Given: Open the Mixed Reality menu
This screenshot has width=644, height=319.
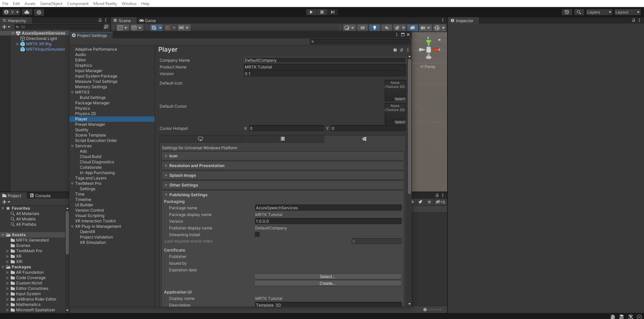Looking at the screenshot, I should (x=105, y=4).
